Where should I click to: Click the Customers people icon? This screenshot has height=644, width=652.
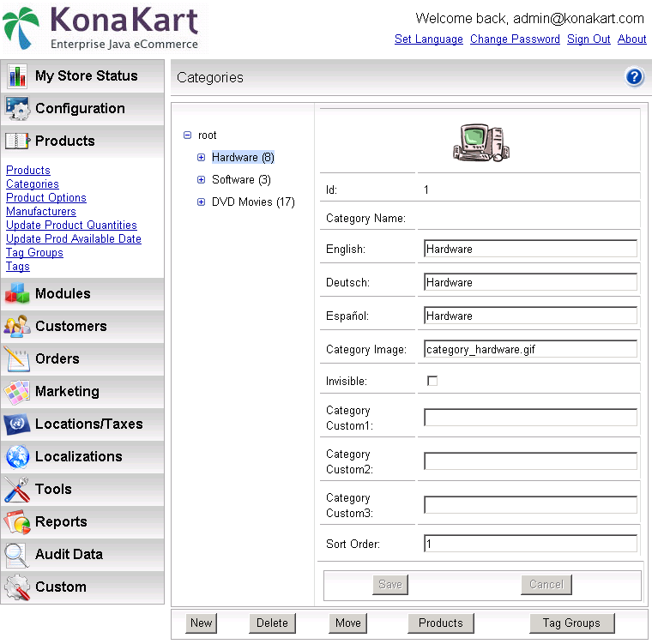click(x=17, y=326)
